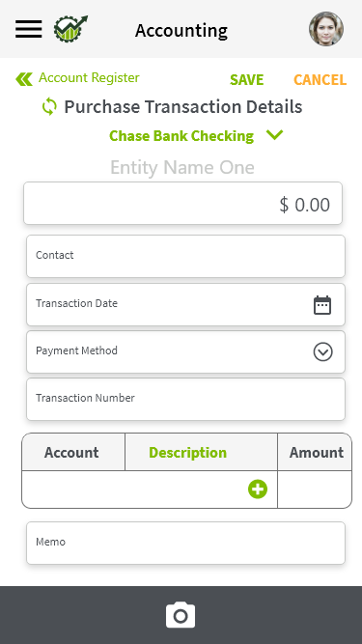Save the purchase transaction
362x644 pixels.
(x=247, y=80)
